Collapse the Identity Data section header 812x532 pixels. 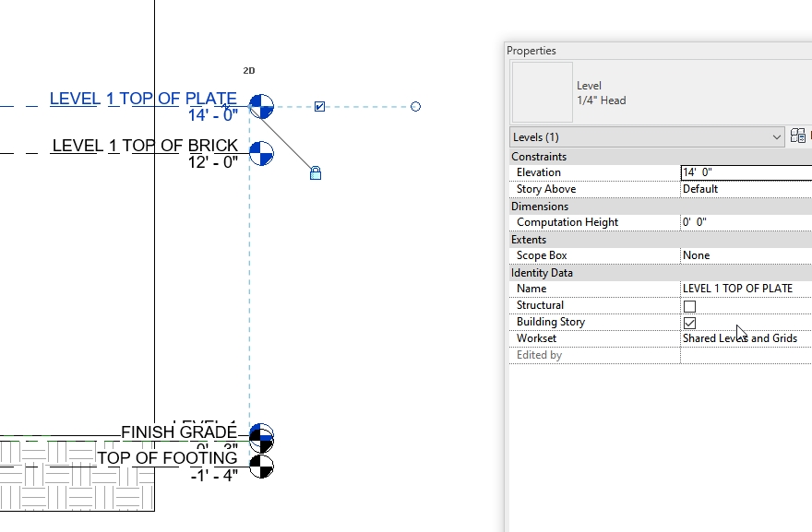coord(661,272)
